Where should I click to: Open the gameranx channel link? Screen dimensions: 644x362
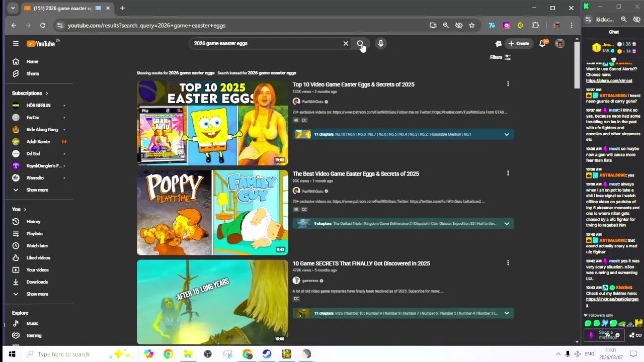[310, 281]
